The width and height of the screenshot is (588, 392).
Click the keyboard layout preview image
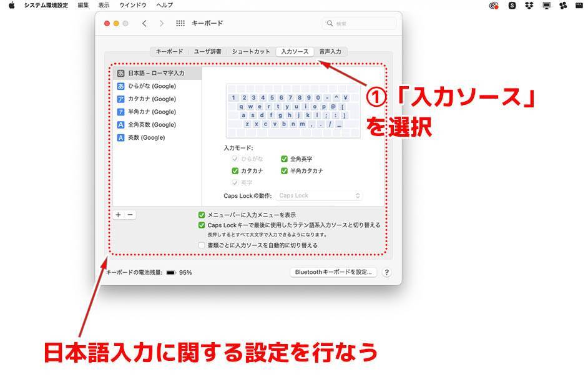293,111
